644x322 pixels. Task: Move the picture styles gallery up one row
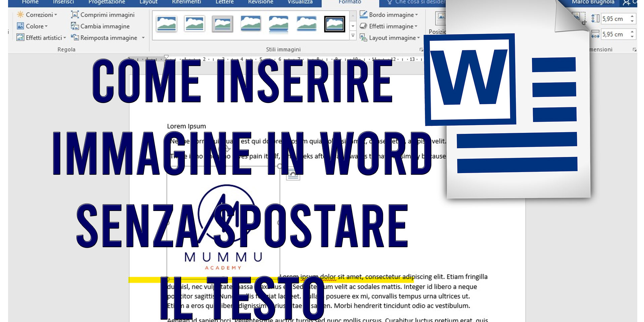pyautogui.click(x=353, y=16)
